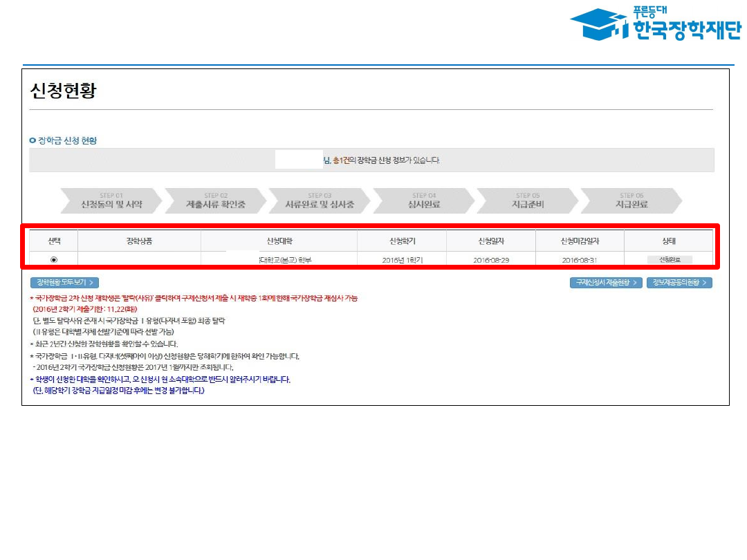This screenshot has width=747, height=560.
Task: Open 구제신청서 제출현황
Action: pos(605,283)
